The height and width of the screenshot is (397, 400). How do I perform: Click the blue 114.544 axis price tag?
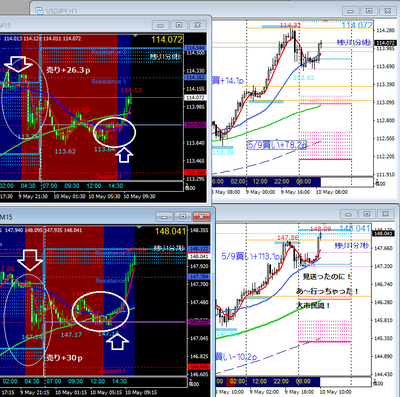click(x=195, y=48)
